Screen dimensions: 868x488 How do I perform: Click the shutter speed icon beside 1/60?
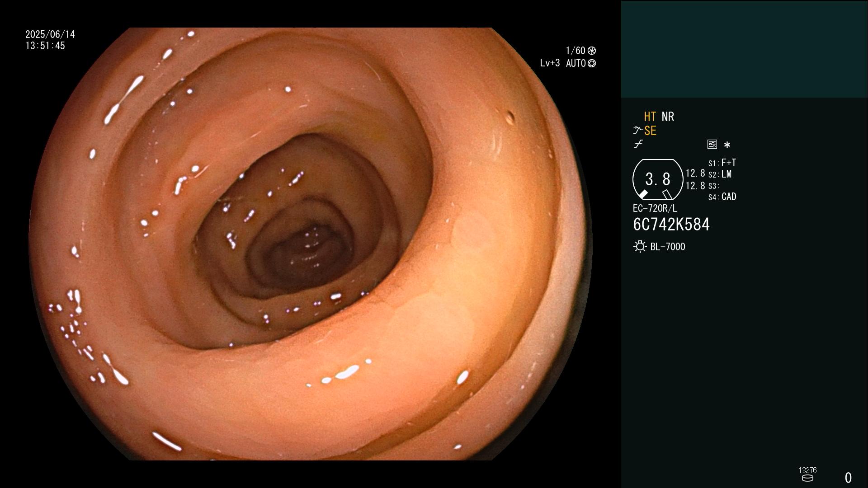592,51
